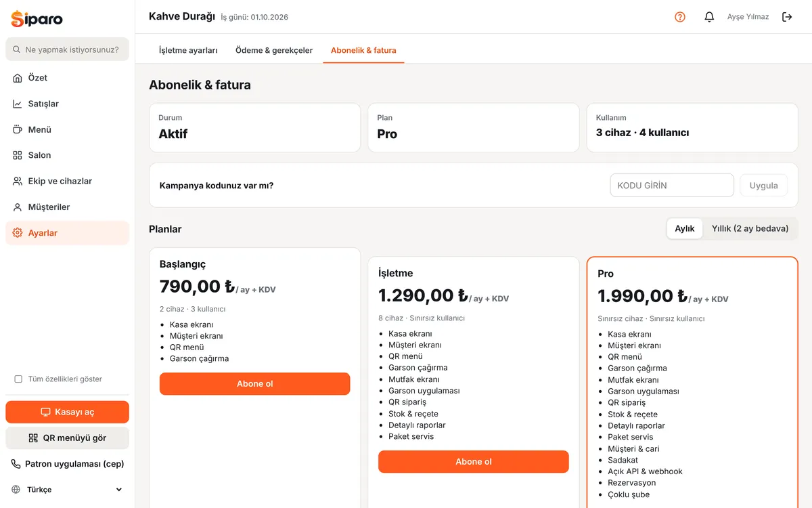
Task: Open notifications bell icon
Action: click(x=709, y=17)
